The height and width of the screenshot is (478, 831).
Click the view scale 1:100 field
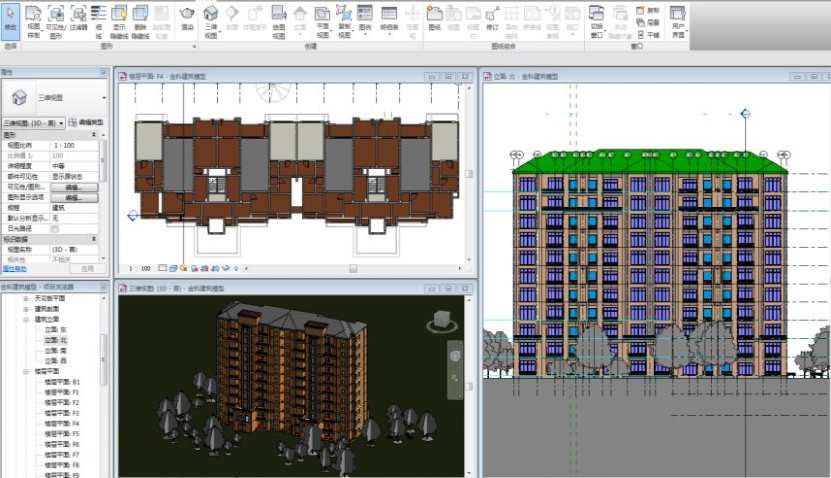[x=74, y=145]
